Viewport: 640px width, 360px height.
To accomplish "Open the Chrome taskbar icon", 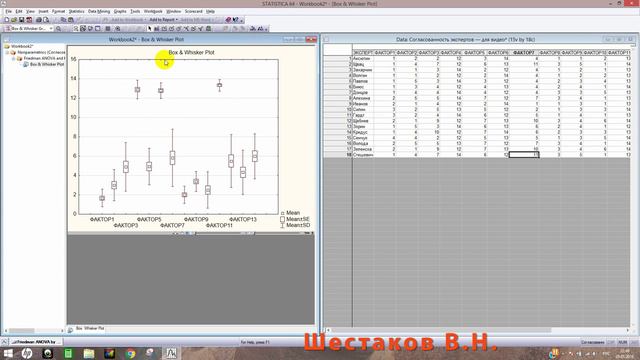I will [x=130, y=353].
